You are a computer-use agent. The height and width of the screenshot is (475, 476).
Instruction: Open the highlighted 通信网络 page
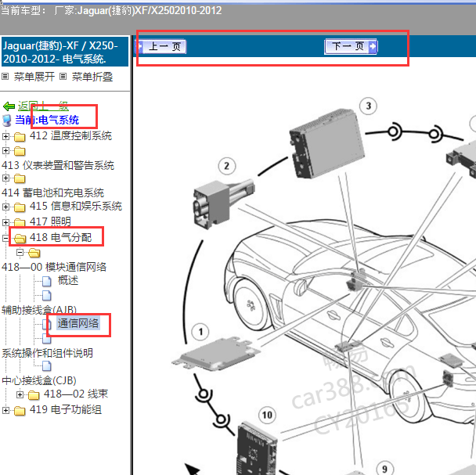[x=78, y=323]
